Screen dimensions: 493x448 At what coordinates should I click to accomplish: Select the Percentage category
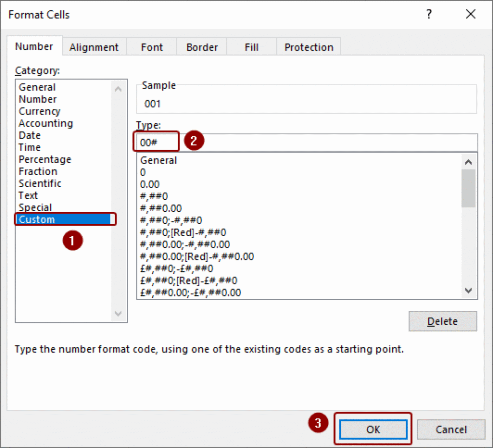point(45,159)
